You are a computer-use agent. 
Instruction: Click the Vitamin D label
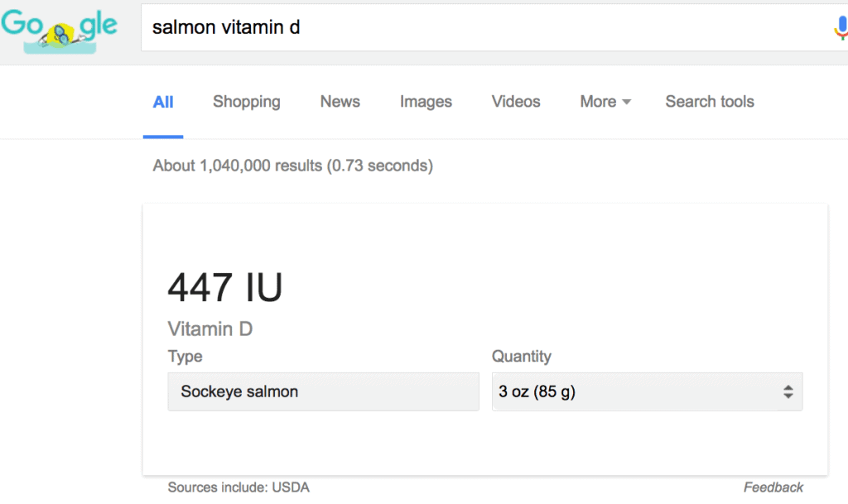pyautogui.click(x=210, y=329)
